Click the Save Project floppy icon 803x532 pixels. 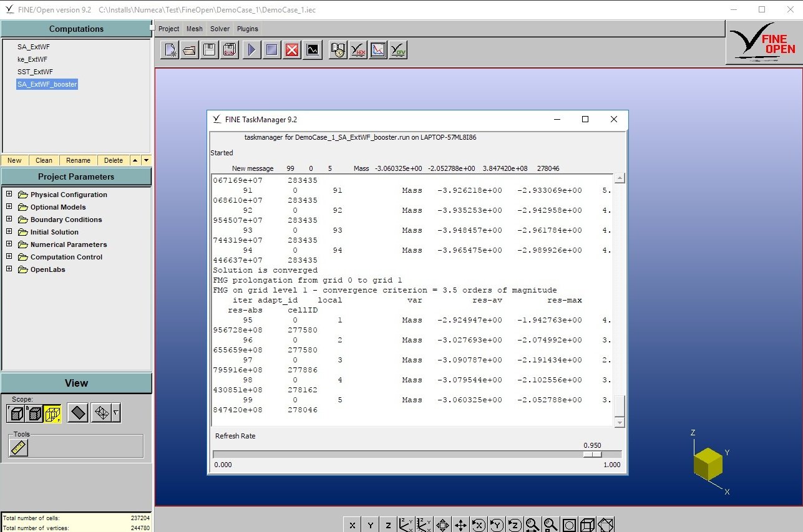210,50
